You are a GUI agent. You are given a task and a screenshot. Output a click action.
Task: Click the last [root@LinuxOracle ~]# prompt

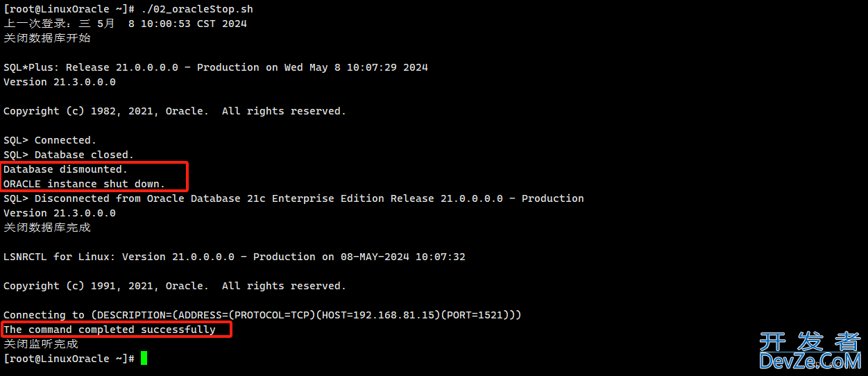tap(69, 359)
